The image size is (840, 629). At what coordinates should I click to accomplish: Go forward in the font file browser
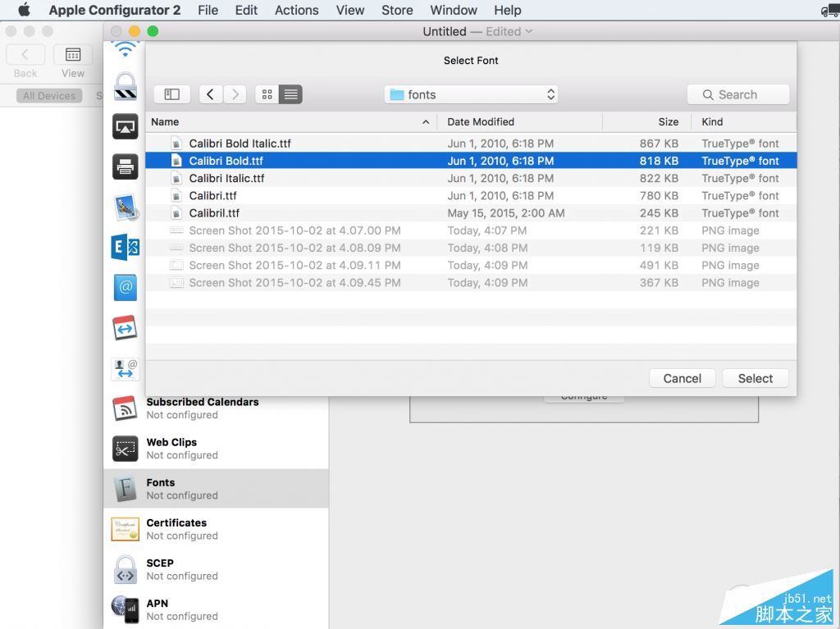pos(235,94)
